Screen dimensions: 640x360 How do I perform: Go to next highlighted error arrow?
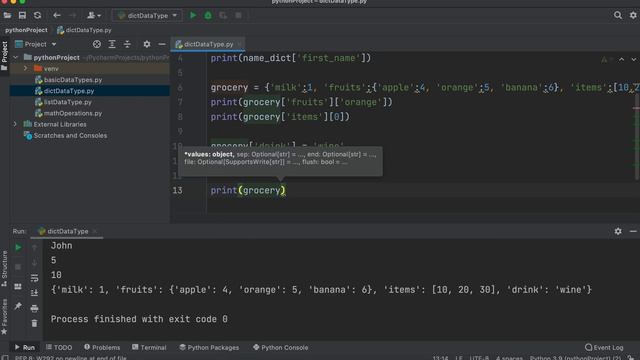point(633,60)
